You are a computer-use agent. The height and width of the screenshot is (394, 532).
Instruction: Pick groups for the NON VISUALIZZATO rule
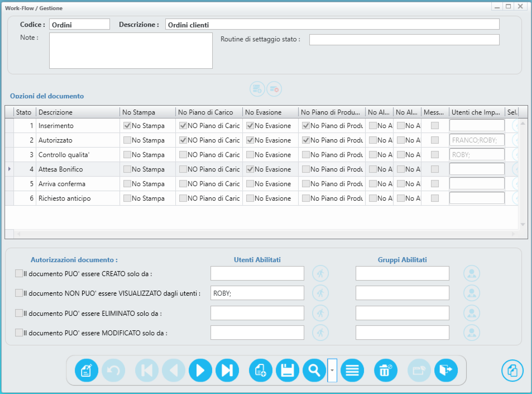472,293
